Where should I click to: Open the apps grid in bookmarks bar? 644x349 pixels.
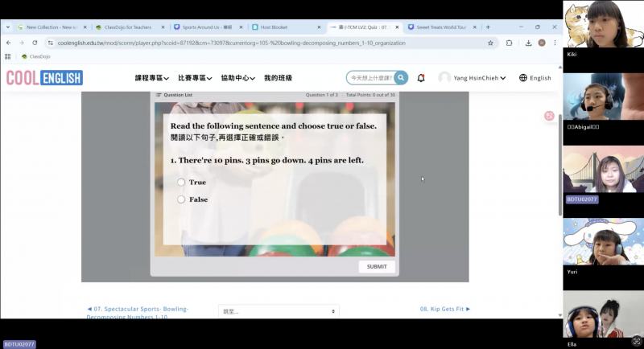pos(7,56)
